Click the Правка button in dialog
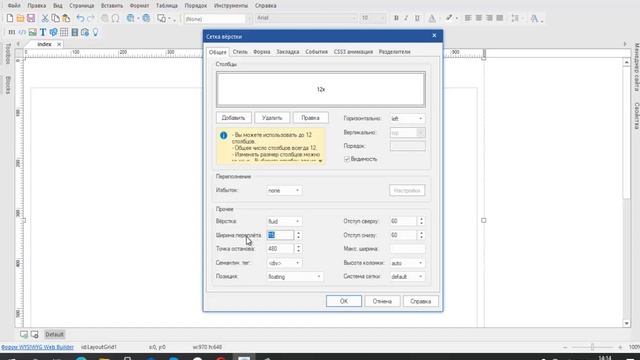The height and width of the screenshot is (360, 640). (x=311, y=118)
